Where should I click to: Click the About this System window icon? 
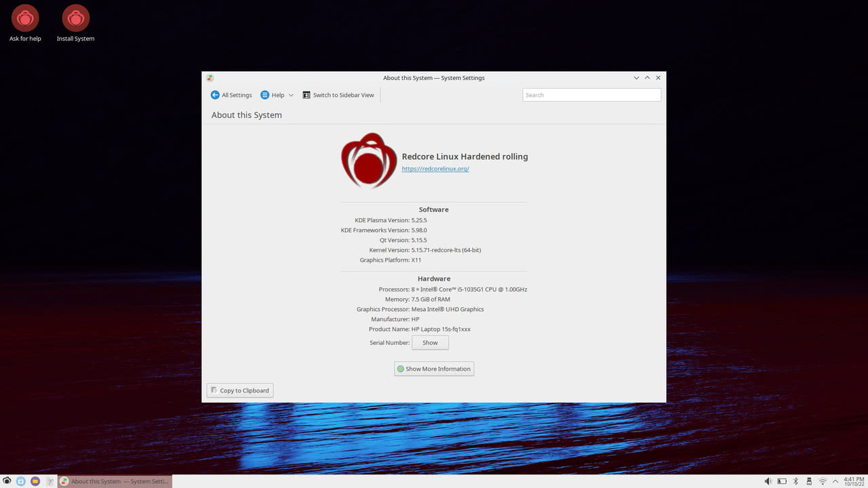coord(210,78)
